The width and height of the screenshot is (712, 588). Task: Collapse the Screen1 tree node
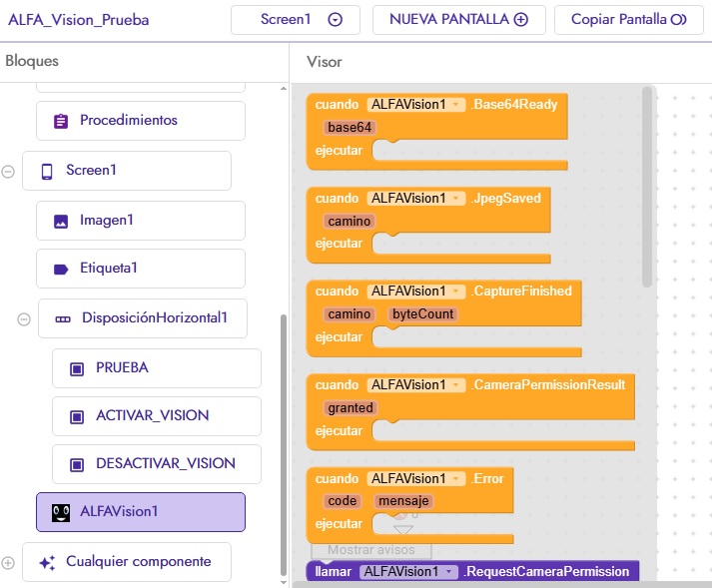pos(8,172)
